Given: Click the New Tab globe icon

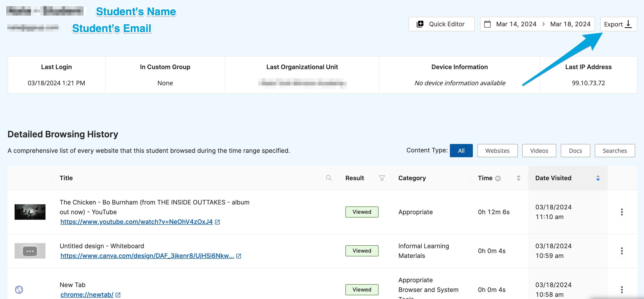Looking at the screenshot, I should [19, 290].
